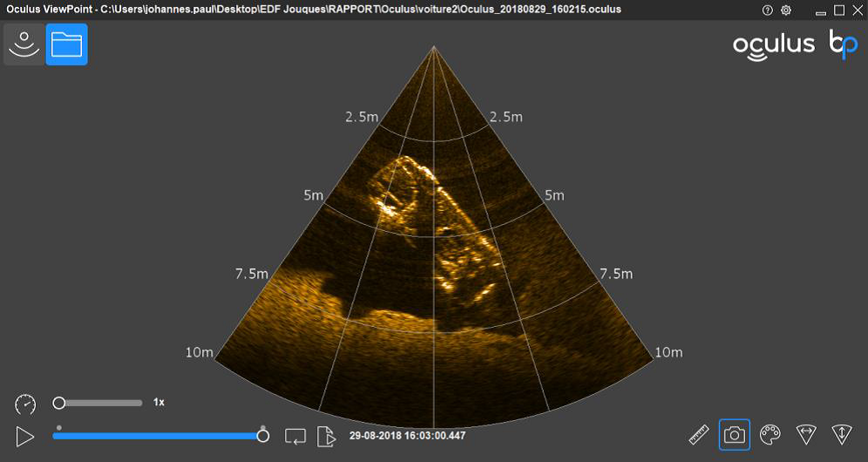
Task: Flip sonar view horizontally
Action: click(806, 435)
